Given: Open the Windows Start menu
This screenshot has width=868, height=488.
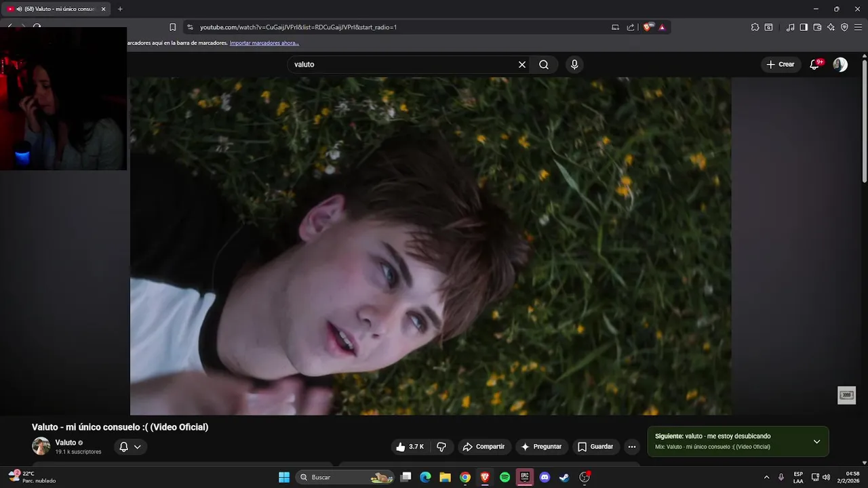Looking at the screenshot, I should 284,477.
